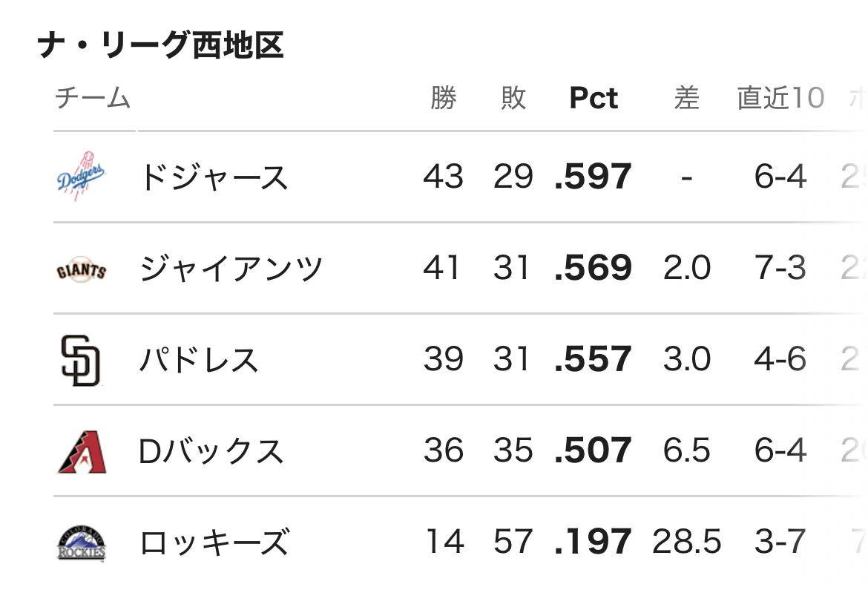Click the Dodgers .597 winning percentage

[593, 177]
